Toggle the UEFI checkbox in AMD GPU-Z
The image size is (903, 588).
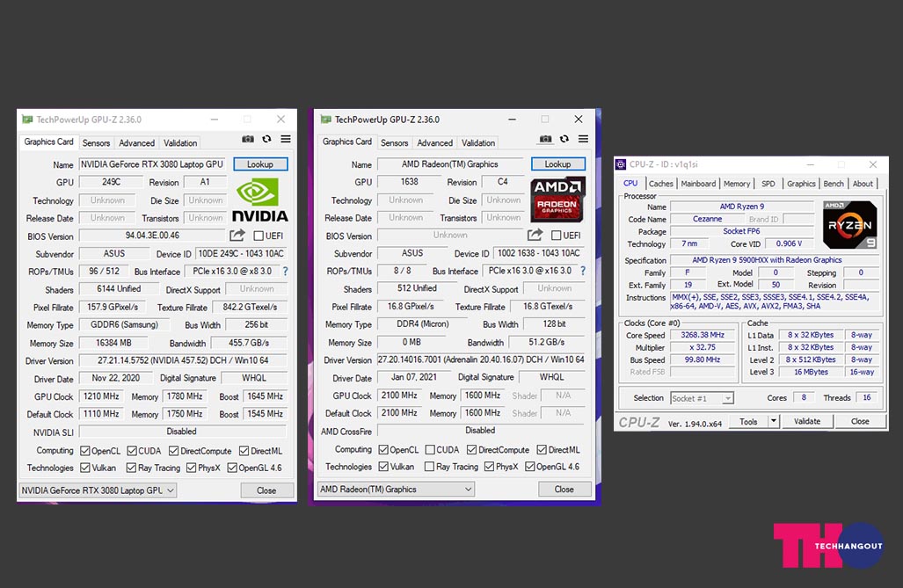point(557,235)
